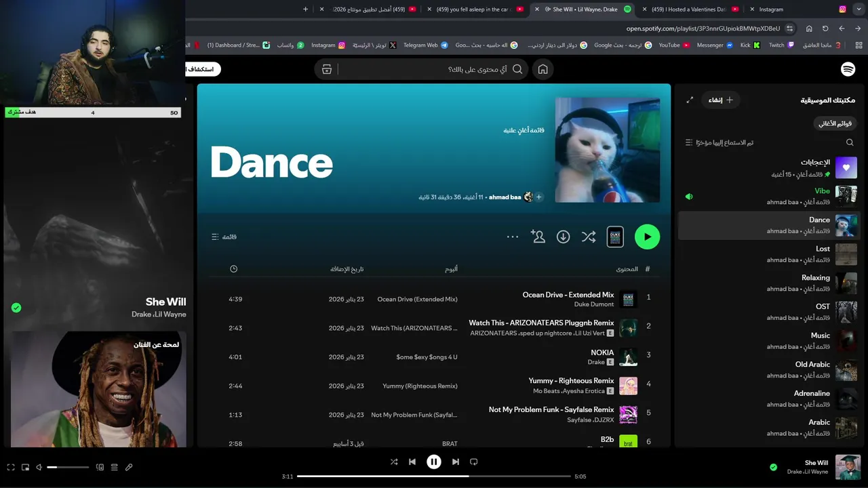The width and height of the screenshot is (868, 488).
Task: Click the استكشاف button at top
Action: (x=203, y=69)
